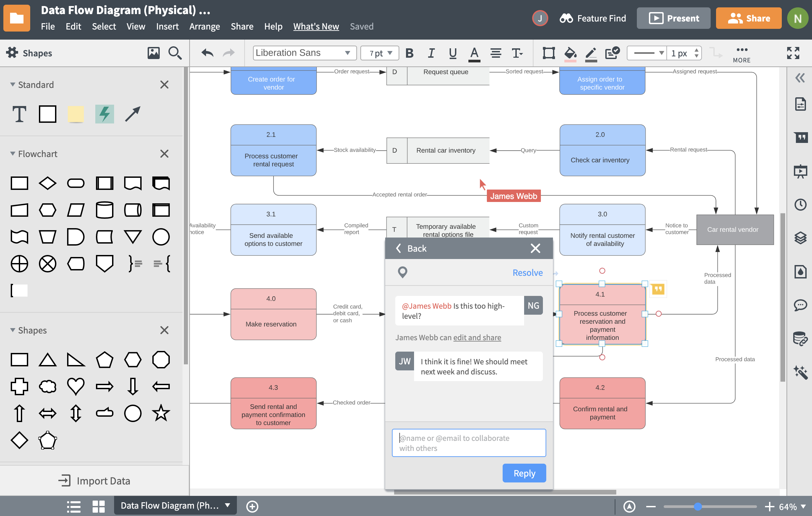Click the Undo arrow icon
Viewport: 812px width, 516px height.
(207, 53)
